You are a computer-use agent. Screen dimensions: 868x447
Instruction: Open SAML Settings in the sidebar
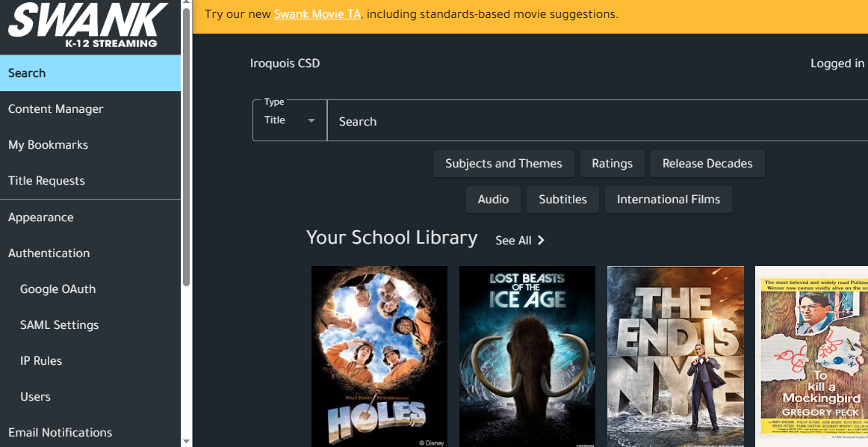pos(90,325)
